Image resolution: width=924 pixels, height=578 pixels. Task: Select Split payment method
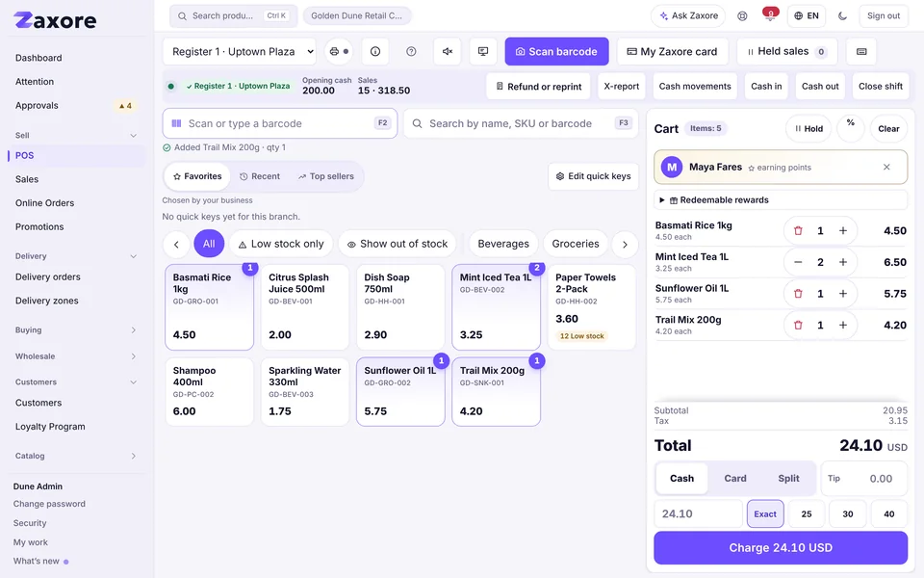pyautogui.click(x=788, y=479)
